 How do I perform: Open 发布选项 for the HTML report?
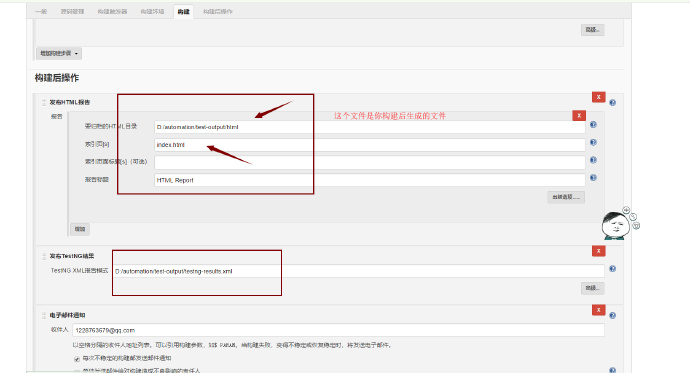[x=566, y=197]
